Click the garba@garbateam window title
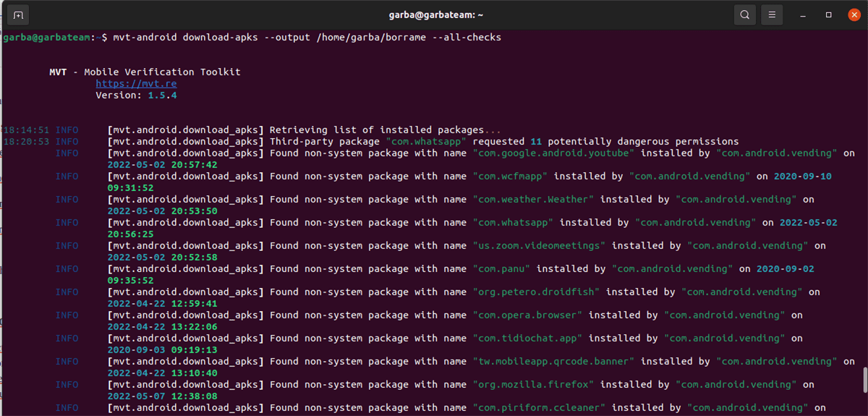The height and width of the screenshot is (416, 868). click(435, 14)
